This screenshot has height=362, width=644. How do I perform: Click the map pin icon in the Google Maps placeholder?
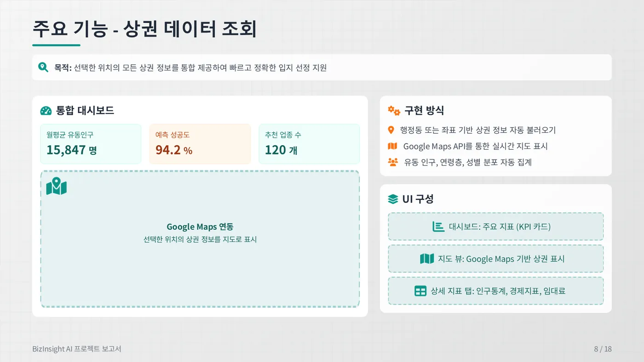57,186
